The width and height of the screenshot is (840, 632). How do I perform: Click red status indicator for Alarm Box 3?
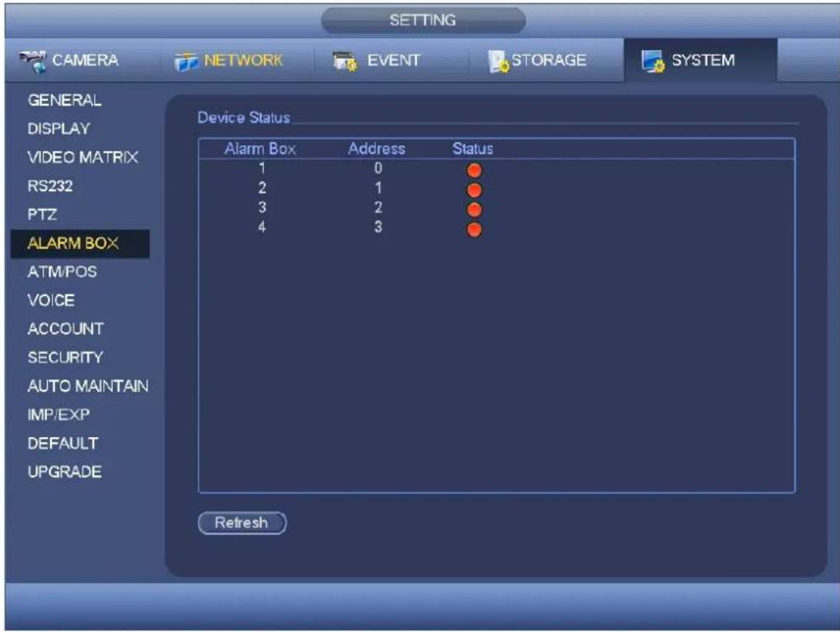(x=474, y=210)
